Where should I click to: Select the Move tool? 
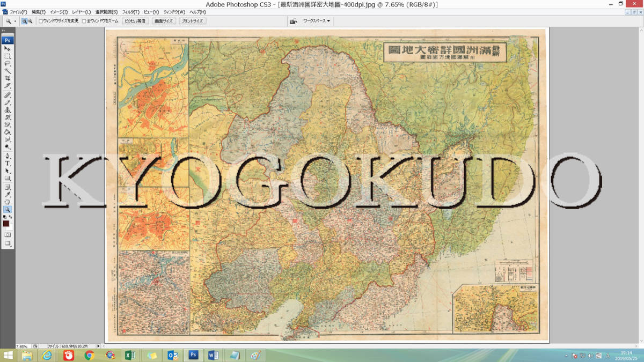(8, 48)
